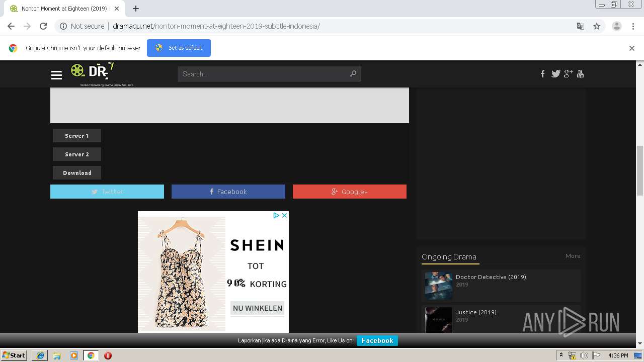
Task: Share on Facebook
Action: (228, 192)
